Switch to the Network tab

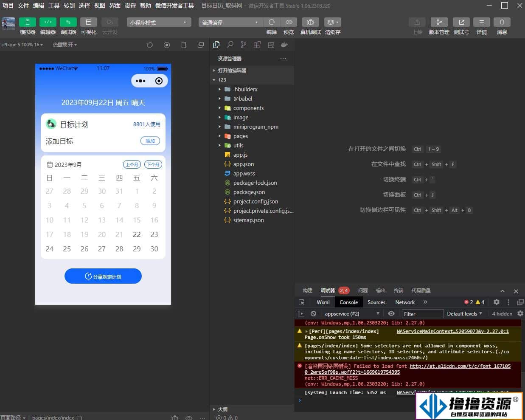pos(405,302)
